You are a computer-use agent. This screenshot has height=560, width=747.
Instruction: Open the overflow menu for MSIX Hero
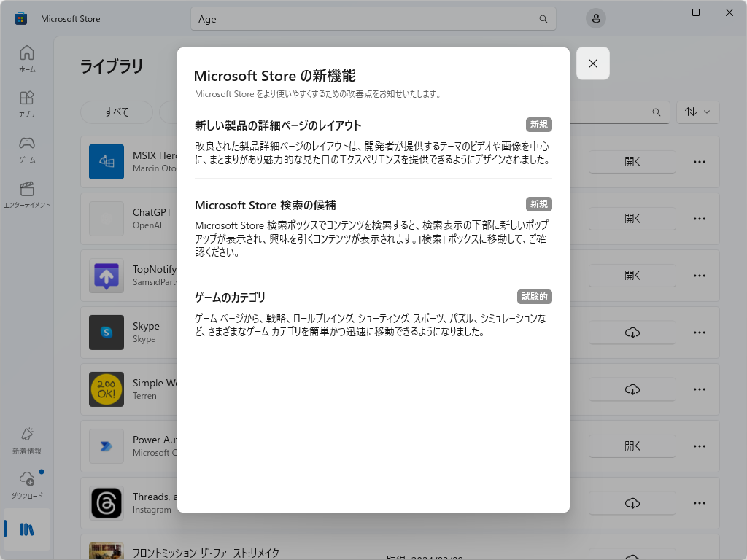pos(699,162)
